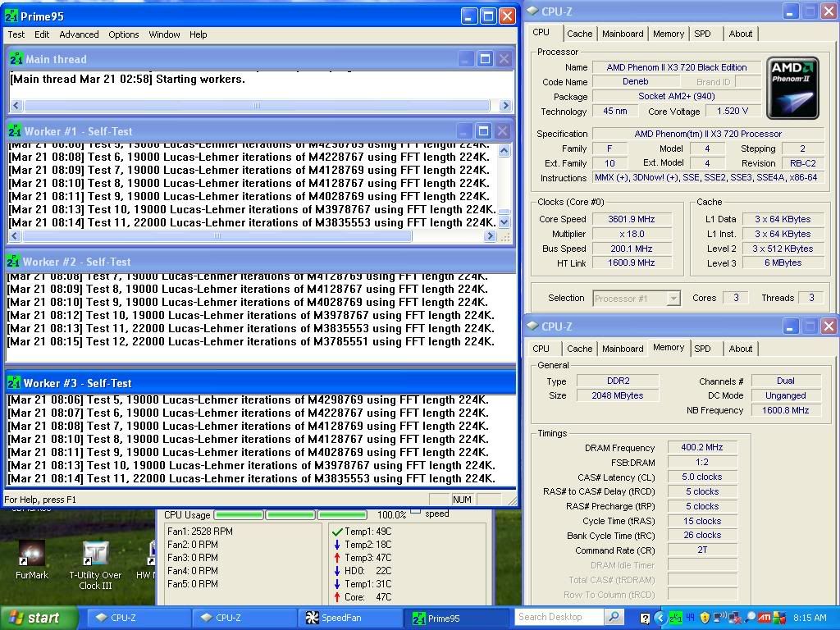Screen dimensions: 840x630
Task: Open the Help menu in Prime95
Action: click(198, 34)
